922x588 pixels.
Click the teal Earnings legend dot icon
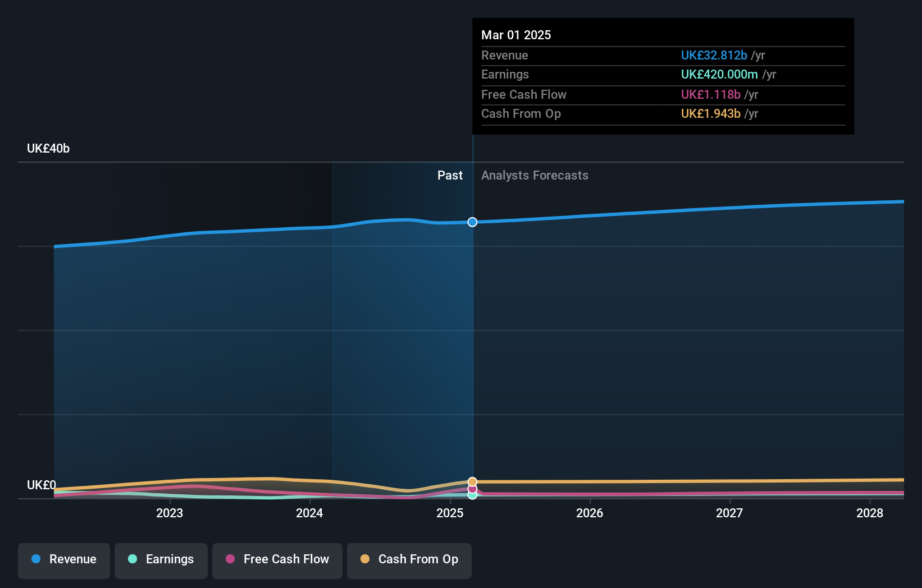point(131,559)
